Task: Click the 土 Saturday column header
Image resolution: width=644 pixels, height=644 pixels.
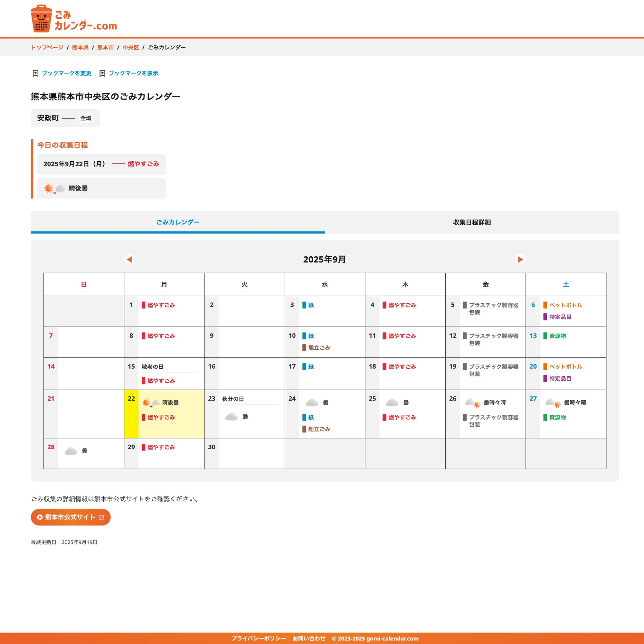Action: tap(566, 284)
